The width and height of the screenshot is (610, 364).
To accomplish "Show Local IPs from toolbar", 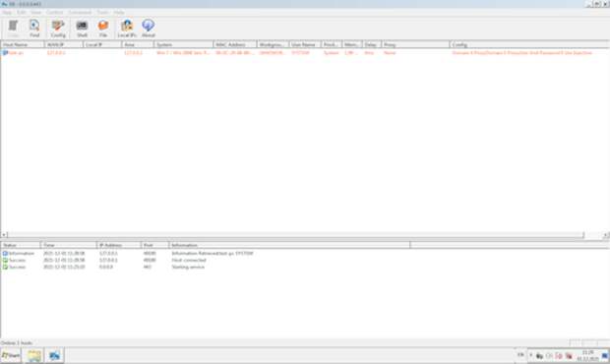I will click(127, 29).
